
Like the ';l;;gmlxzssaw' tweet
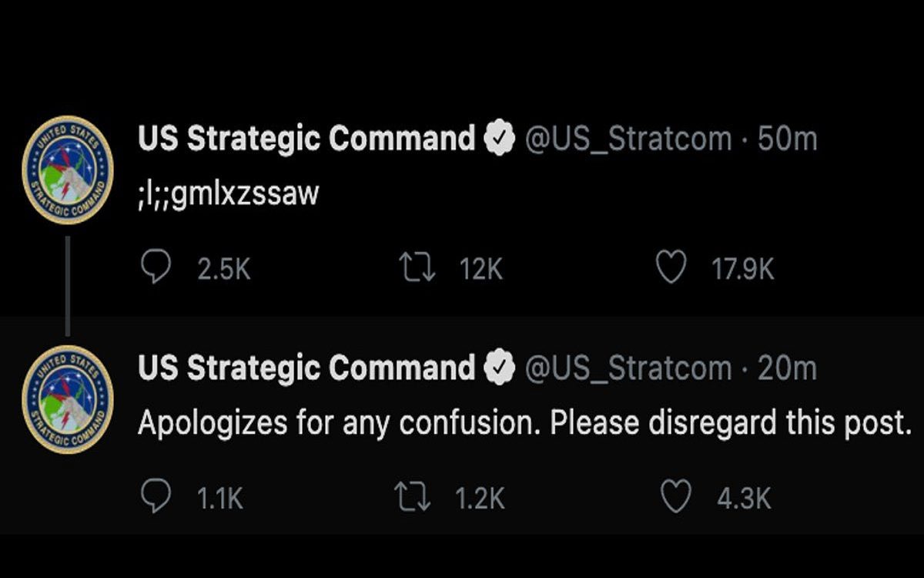[x=671, y=268]
